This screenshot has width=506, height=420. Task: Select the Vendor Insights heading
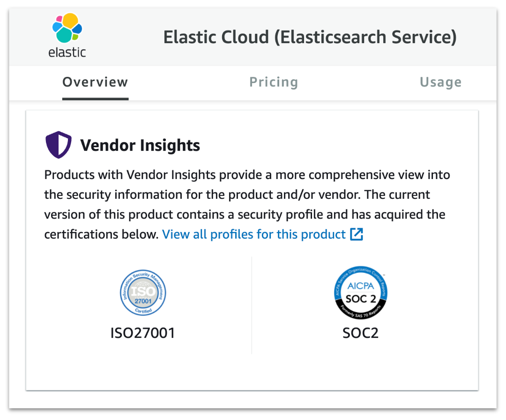pyautogui.click(x=140, y=145)
